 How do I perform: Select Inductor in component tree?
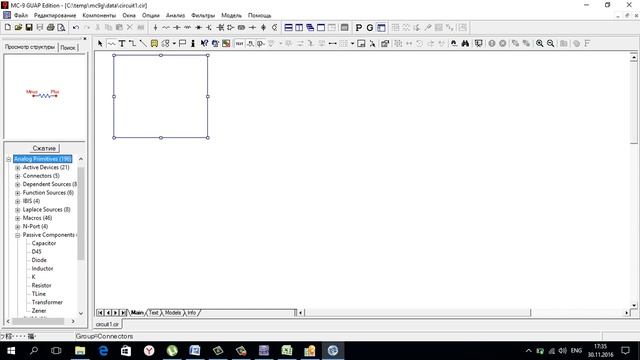42,269
